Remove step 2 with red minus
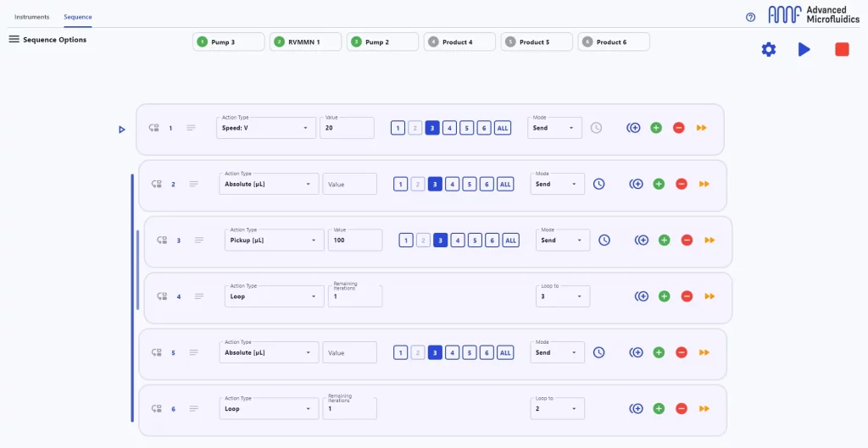 [x=682, y=184]
